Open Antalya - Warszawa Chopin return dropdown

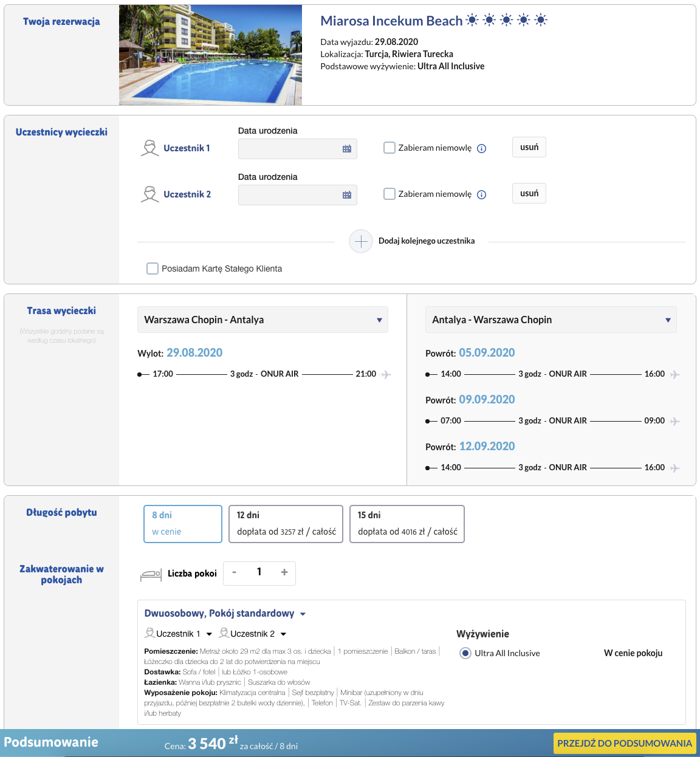551,320
